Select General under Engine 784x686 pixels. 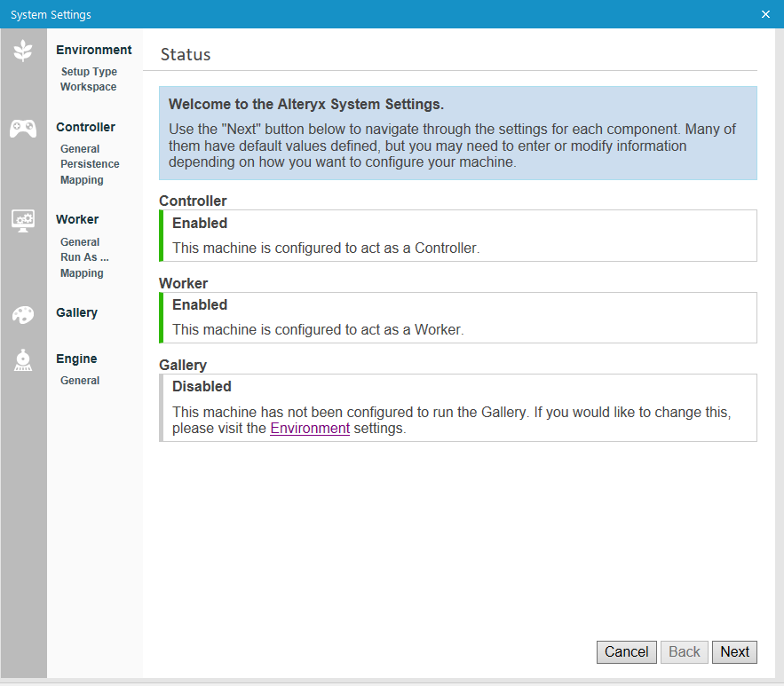(80, 380)
